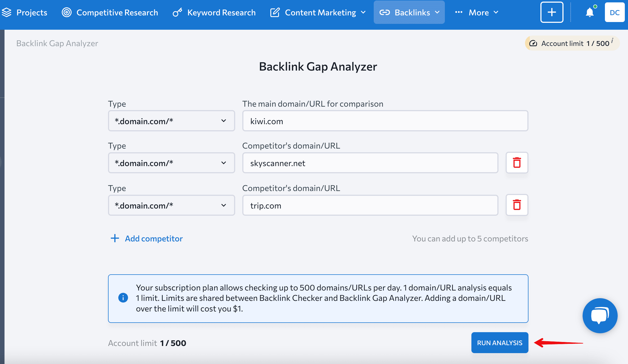Open the DC user profile menu
Viewport: 628px width, 364px height.
click(615, 12)
